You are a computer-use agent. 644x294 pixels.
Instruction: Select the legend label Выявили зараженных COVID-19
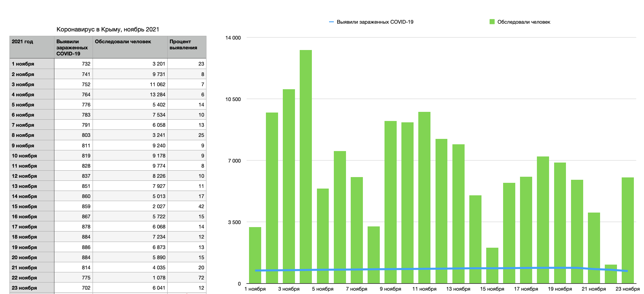[x=375, y=22]
